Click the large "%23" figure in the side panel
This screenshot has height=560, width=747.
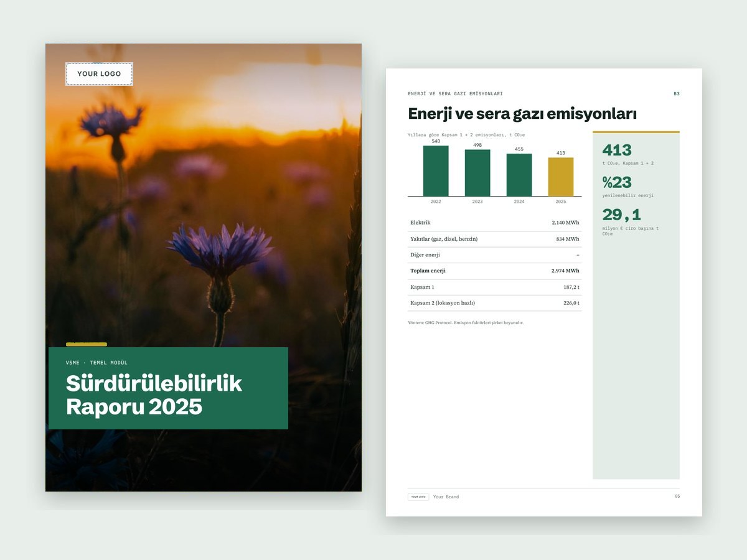pyautogui.click(x=617, y=182)
